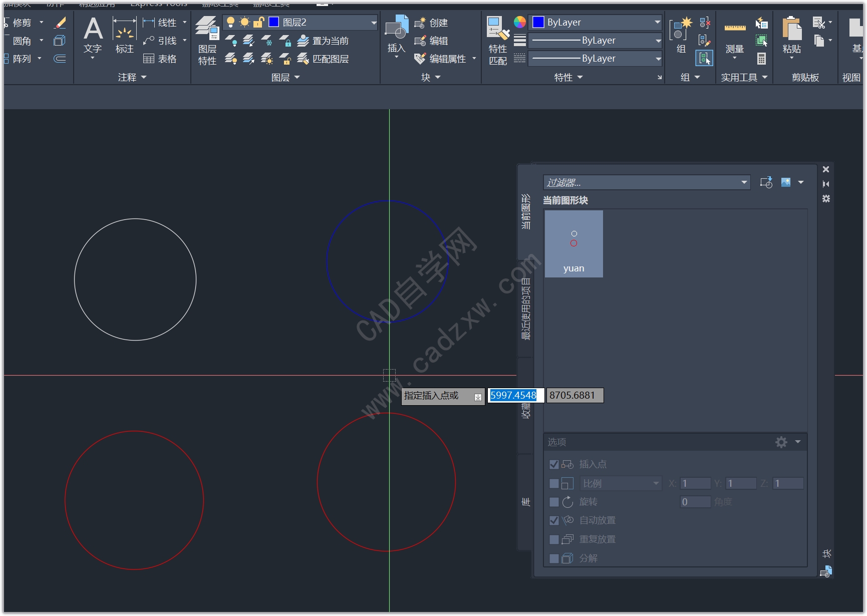Enable the Rotation (旋转) checkbox
The height and width of the screenshot is (616, 867).
(x=554, y=502)
